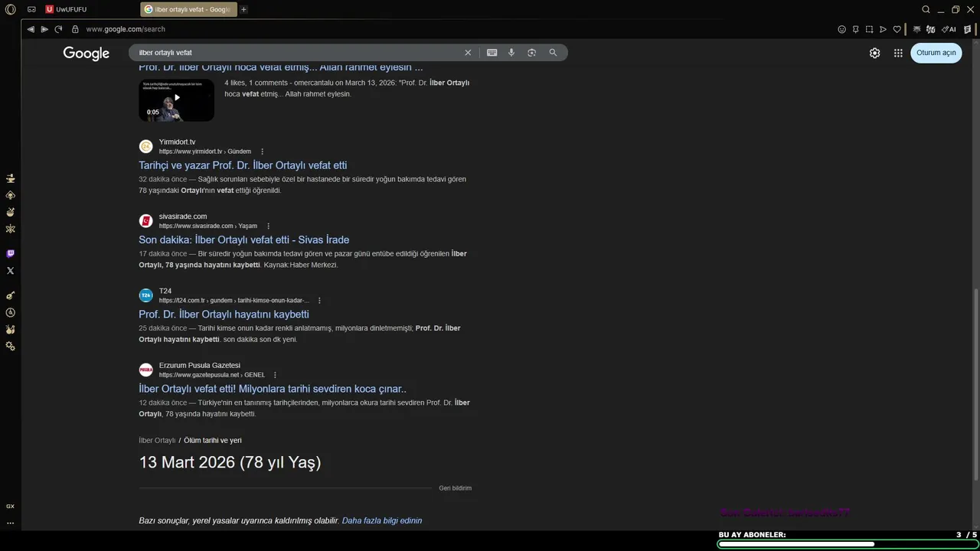The image size is (980, 551).
Task: Click the İlber Ortaylı breadcrumb link
Action: click(157, 441)
